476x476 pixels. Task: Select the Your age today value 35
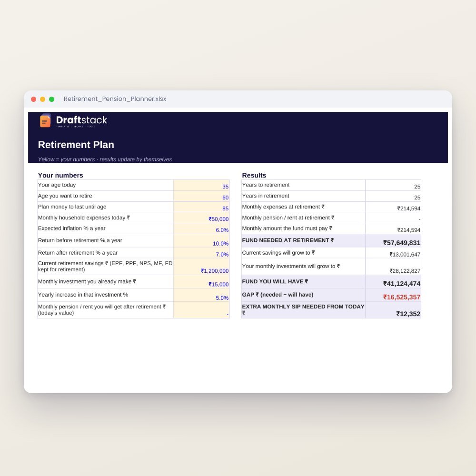click(x=201, y=185)
